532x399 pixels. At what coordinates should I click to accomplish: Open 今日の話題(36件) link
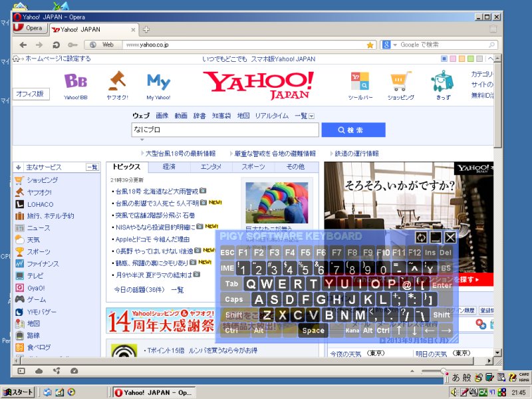coord(140,290)
